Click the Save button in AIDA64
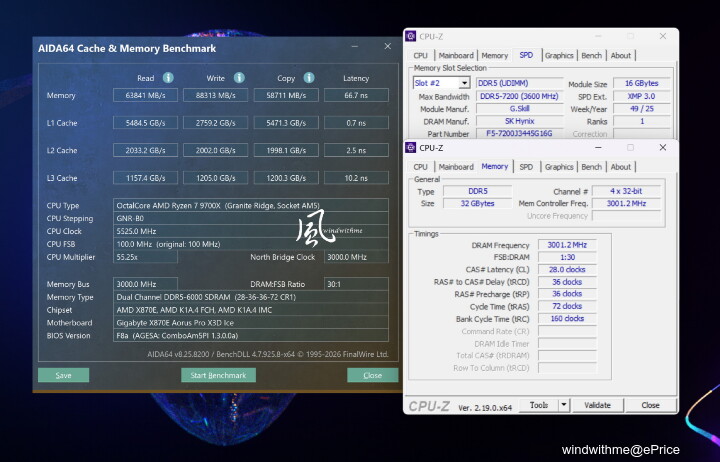 (x=63, y=375)
